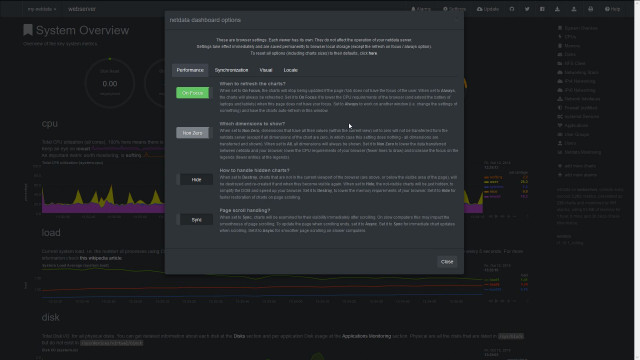Click 'add more alarms' in sidebar
The image size is (640, 360).
click(x=577, y=175)
